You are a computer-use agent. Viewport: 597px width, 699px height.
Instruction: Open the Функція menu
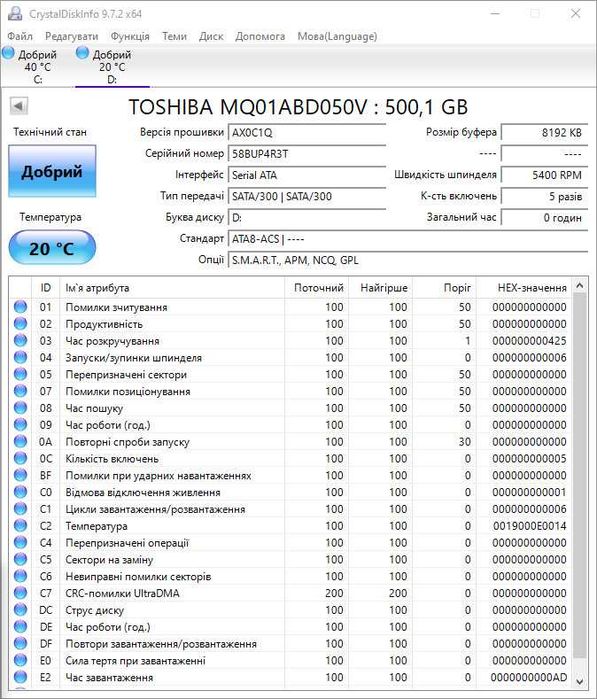130,36
